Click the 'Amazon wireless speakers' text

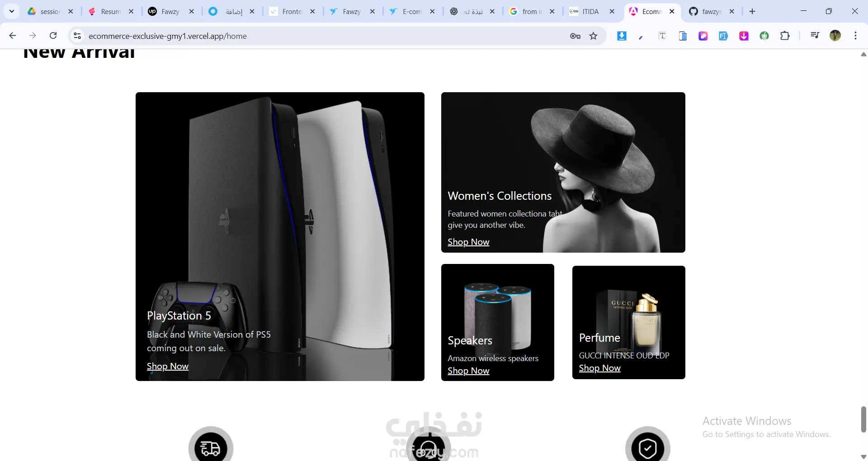pos(493,358)
